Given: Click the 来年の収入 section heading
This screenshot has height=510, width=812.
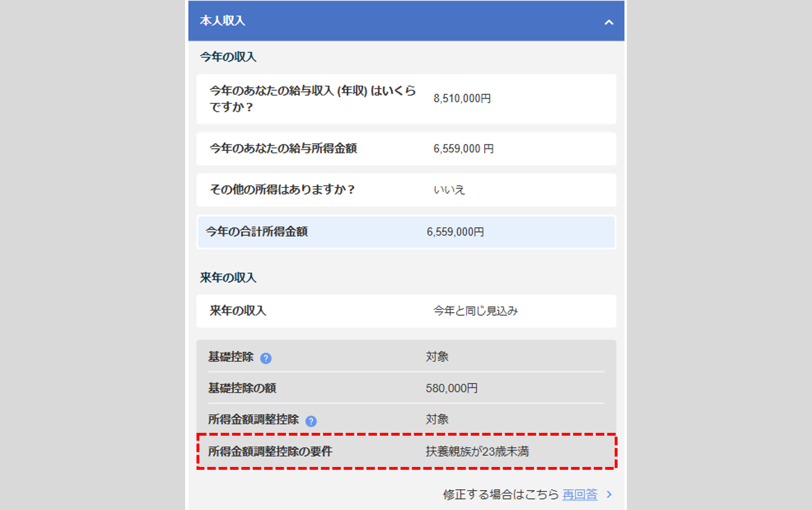Looking at the screenshot, I should [x=228, y=278].
